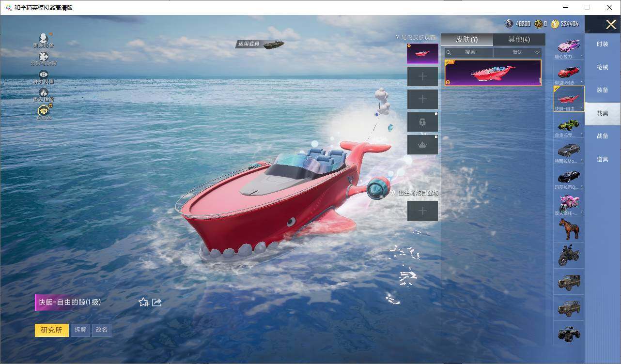Maximize the emulator window
The image size is (621, 364).
587,7
